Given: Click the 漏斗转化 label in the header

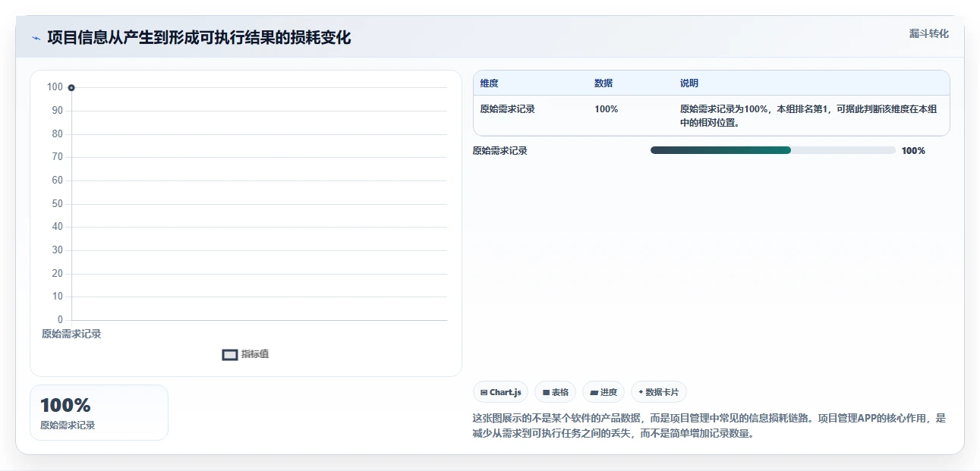Looking at the screenshot, I should pyautogui.click(x=928, y=33).
